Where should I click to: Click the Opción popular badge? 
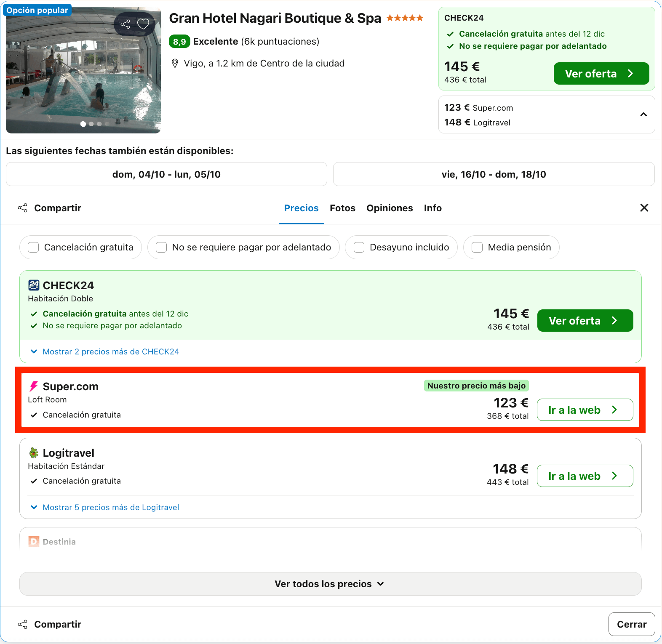point(37,10)
